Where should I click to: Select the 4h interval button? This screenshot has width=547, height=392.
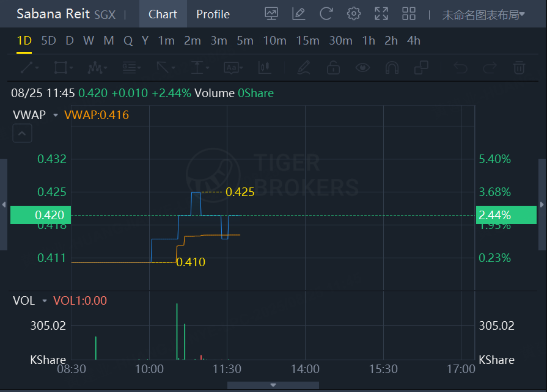[x=413, y=41]
